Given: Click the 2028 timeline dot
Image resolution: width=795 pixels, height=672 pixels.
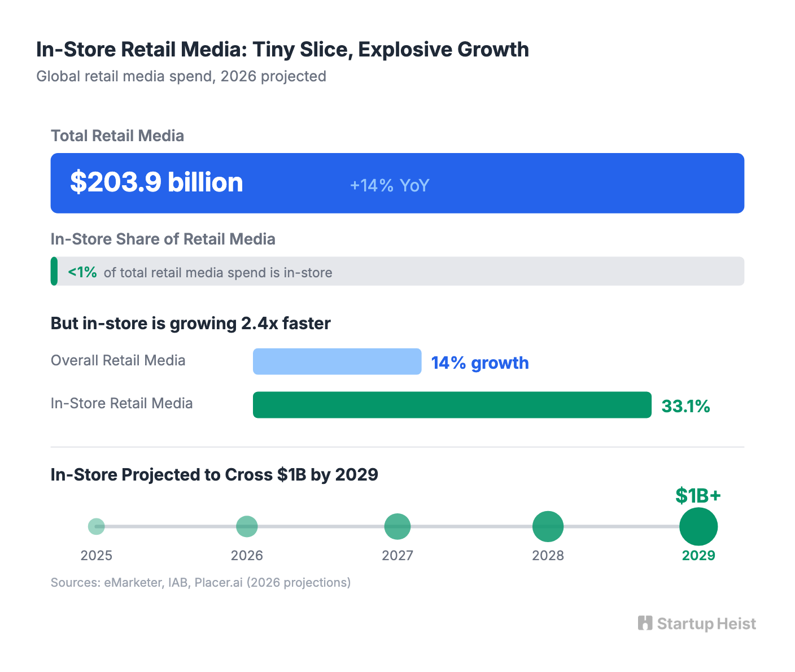Looking at the screenshot, I should [548, 526].
